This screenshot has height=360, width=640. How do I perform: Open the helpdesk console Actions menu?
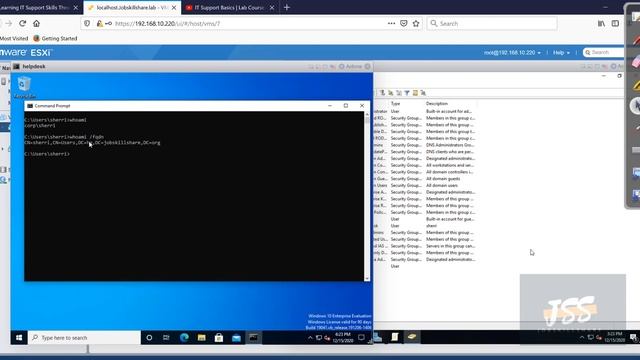(351, 66)
